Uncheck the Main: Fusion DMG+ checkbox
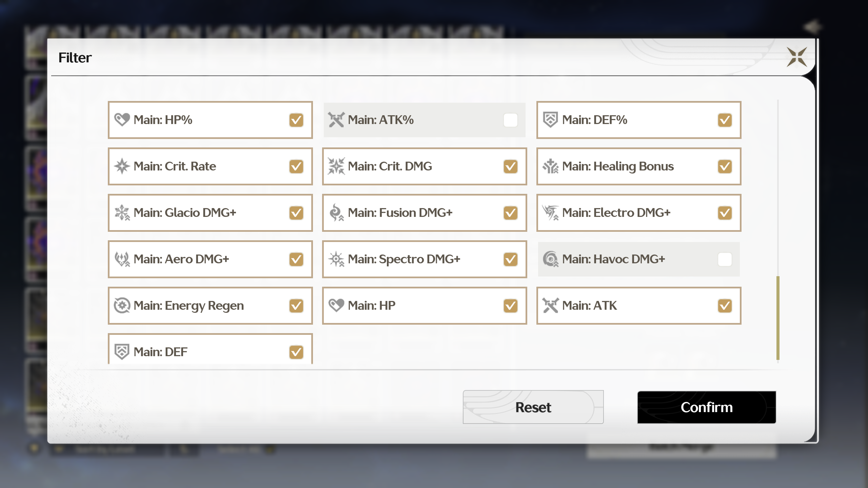The height and width of the screenshot is (488, 868). (x=510, y=213)
